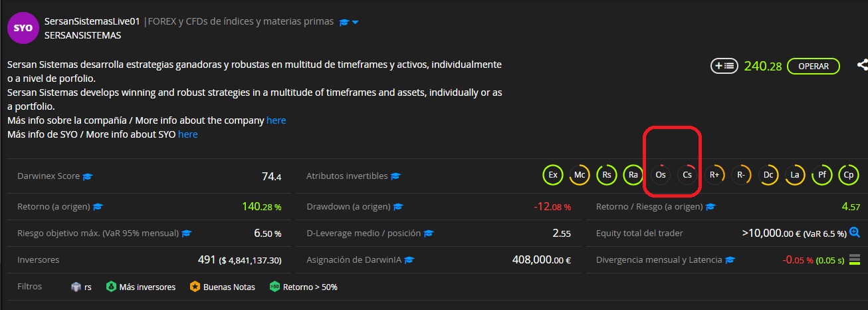This screenshot has height=310, width=868.
Task: Click the help icon beside Darwinex Score
Action: (x=88, y=177)
